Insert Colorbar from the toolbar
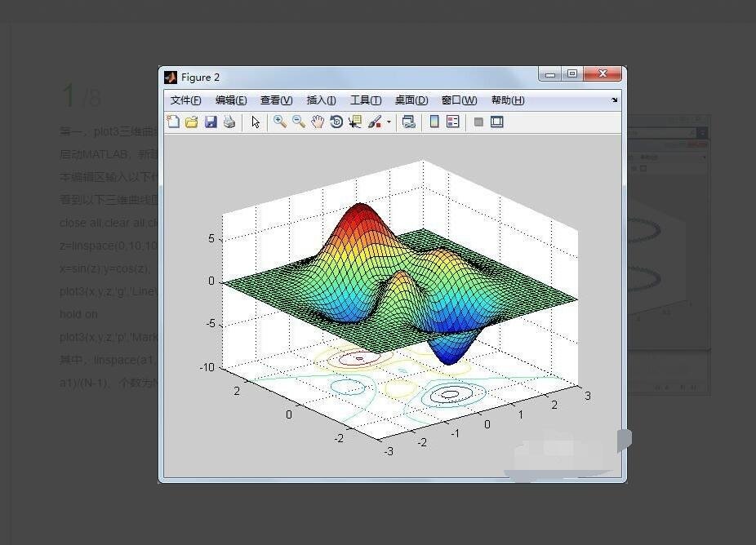 (x=434, y=122)
